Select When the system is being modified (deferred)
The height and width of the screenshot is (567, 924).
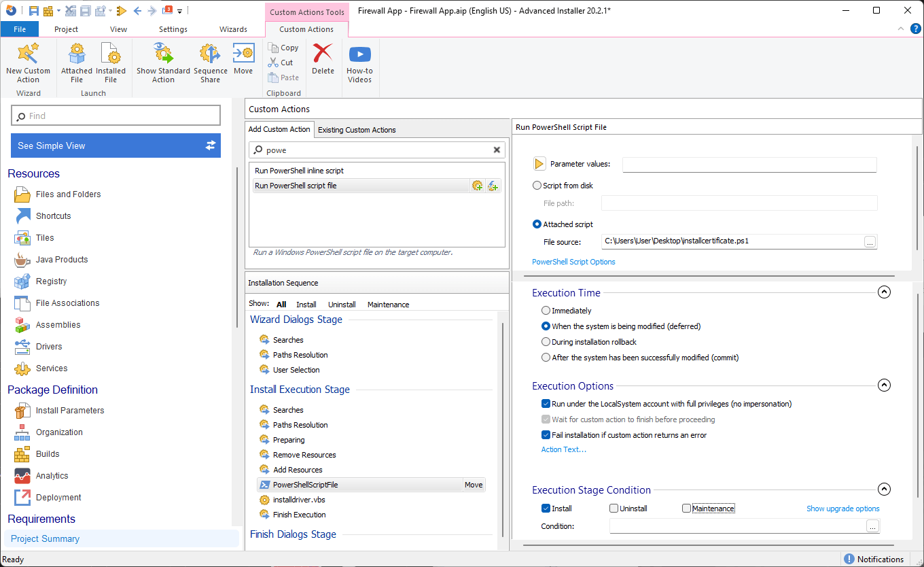pyautogui.click(x=546, y=326)
